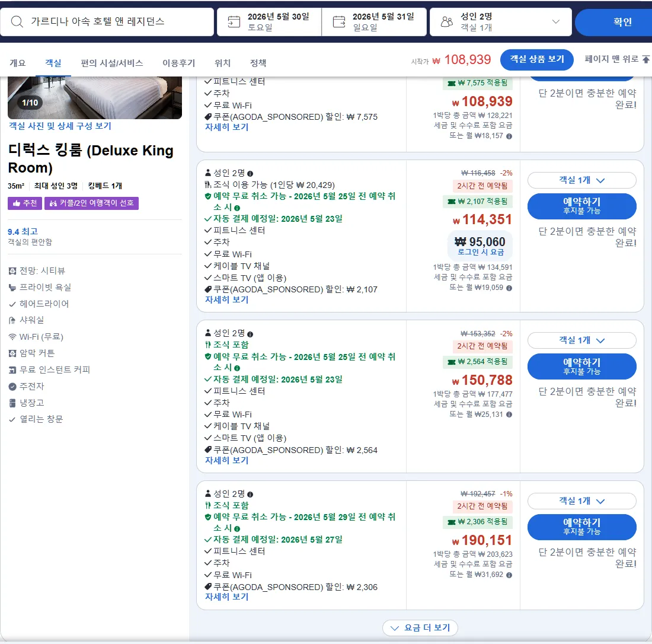Click the coupon tag icon for ₩7,575 discount

[x=208, y=117]
